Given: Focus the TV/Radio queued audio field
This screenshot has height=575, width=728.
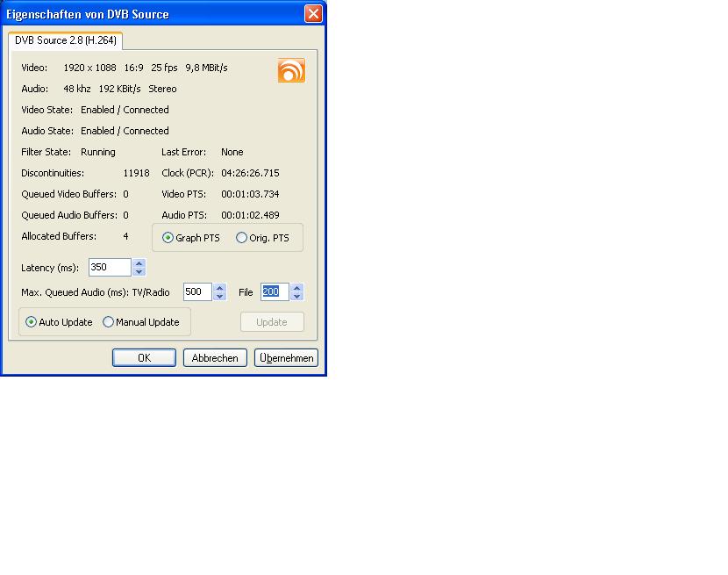Looking at the screenshot, I should click(197, 292).
